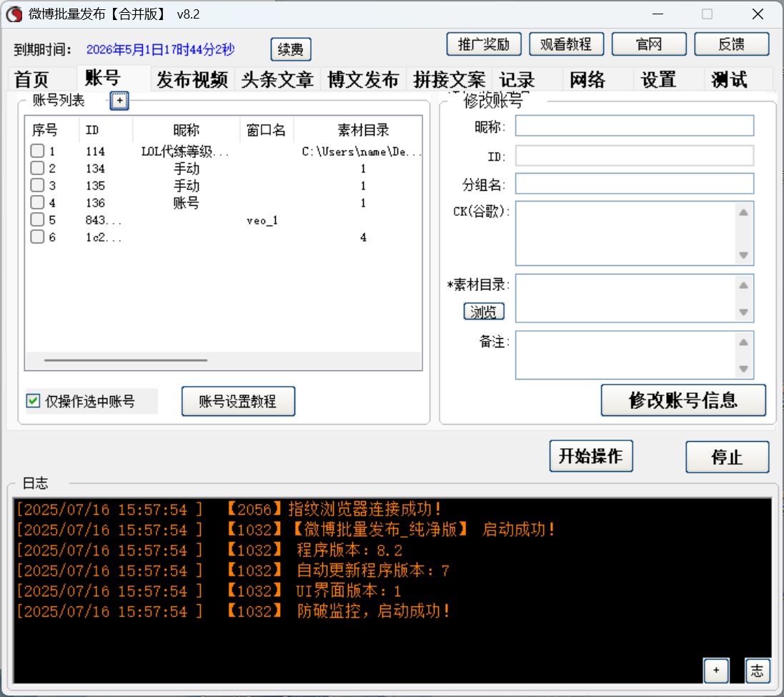Click 开始操作 button

click(x=591, y=456)
